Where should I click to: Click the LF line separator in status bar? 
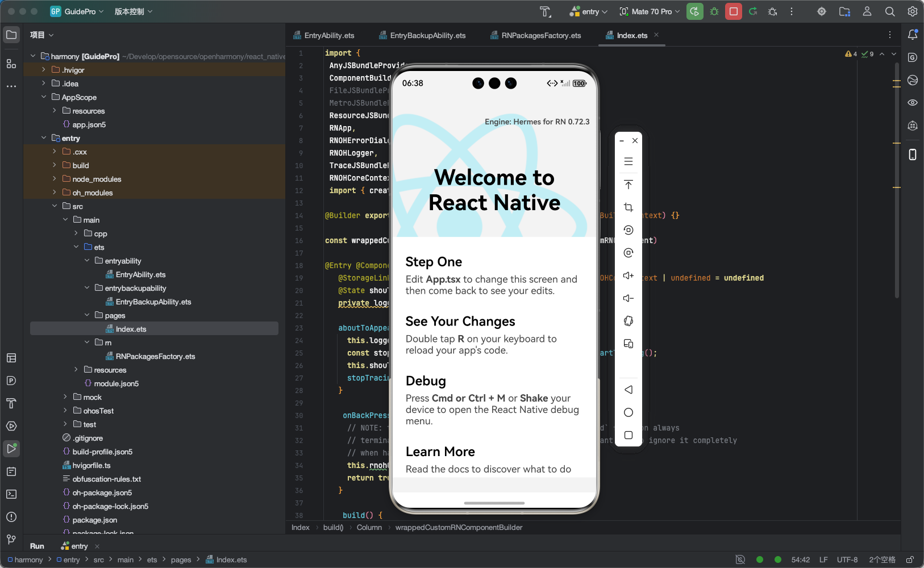823,559
